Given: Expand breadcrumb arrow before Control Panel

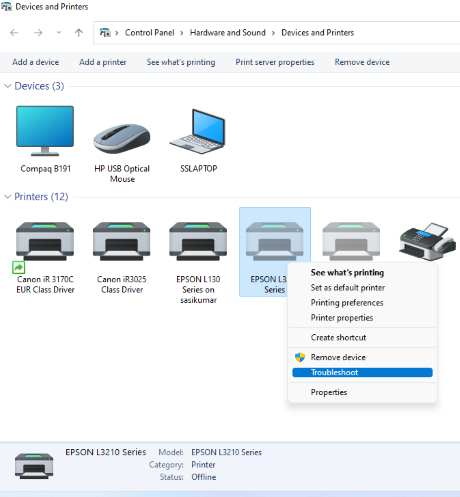Looking at the screenshot, I should click(x=117, y=33).
